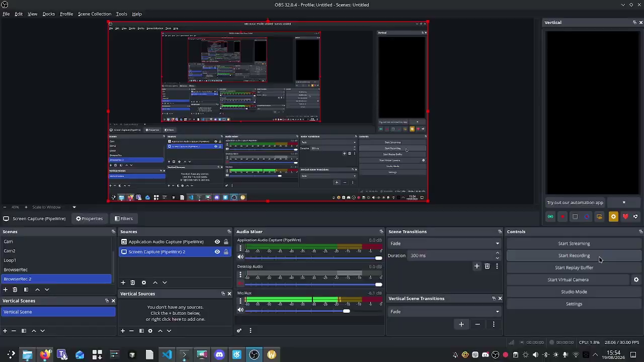
Task: Enable Studio Mode
Action: tap(574, 292)
